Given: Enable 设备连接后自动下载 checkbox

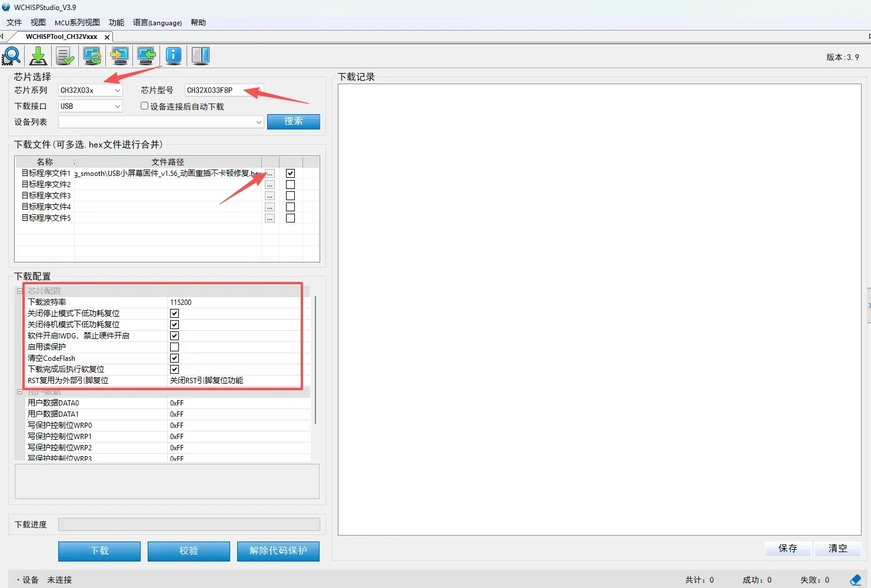Looking at the screenshot, I should (x=144, y=106).
